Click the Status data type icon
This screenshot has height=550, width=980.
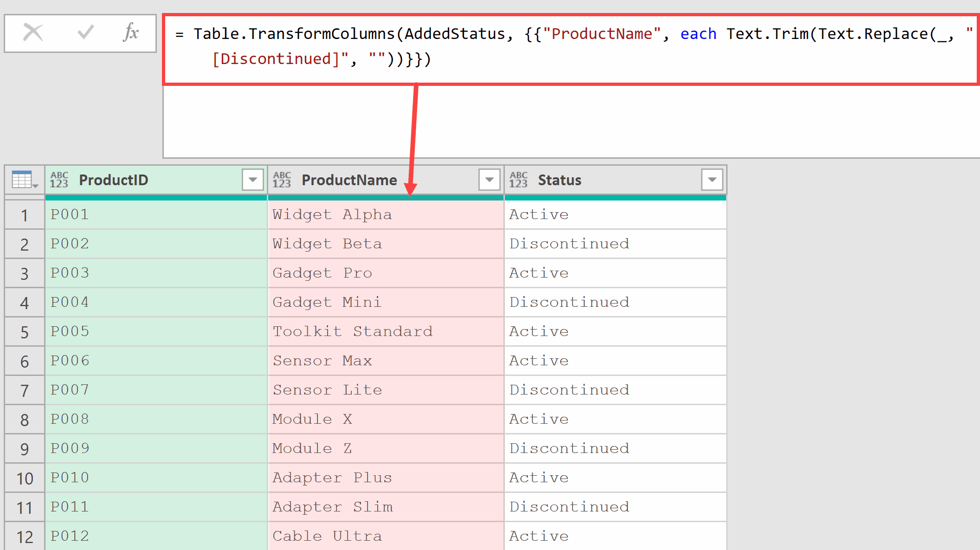[x=518, y=180]
